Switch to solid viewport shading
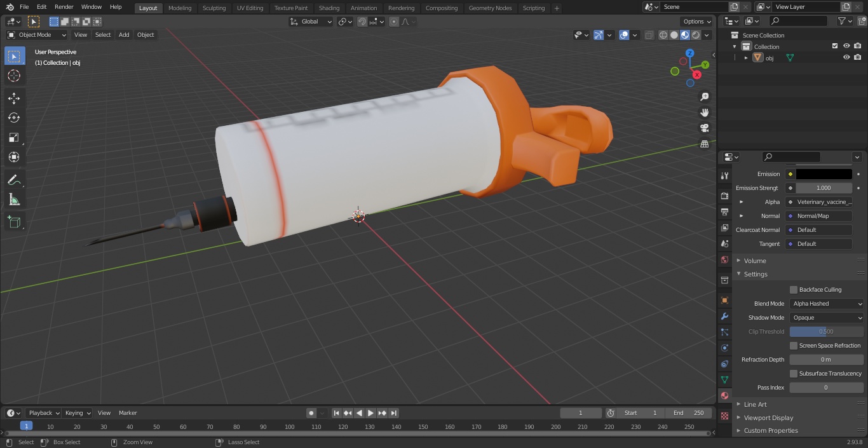Image resolution: width=868 pixels, height=448 pixels. (x=674, y=35)
